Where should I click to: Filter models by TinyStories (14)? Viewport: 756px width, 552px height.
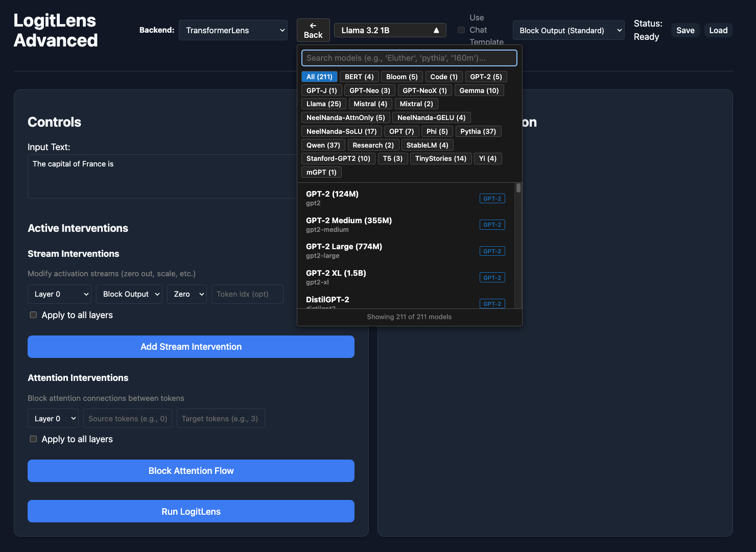tap(441, 158)
